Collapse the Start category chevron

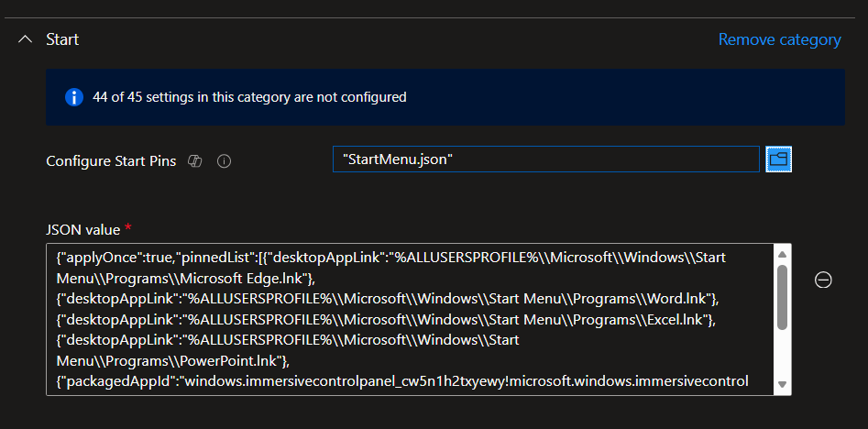[x=25, y=39]
